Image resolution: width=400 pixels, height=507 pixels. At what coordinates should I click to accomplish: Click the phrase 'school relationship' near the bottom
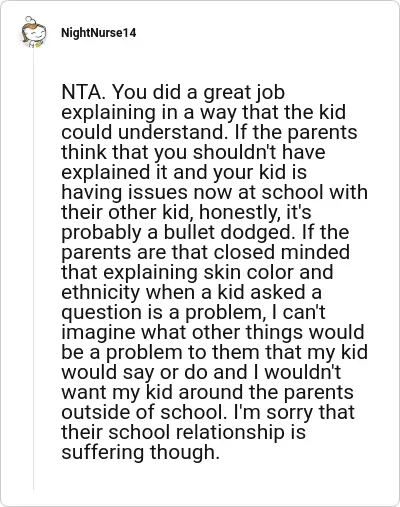point(196,433)
